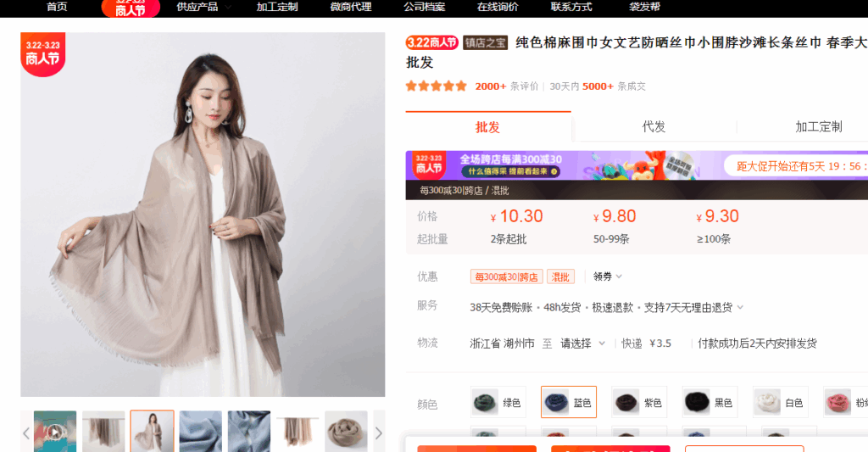Choose the 紫色 color option
868x452 pixels.
tap(639, 402)
